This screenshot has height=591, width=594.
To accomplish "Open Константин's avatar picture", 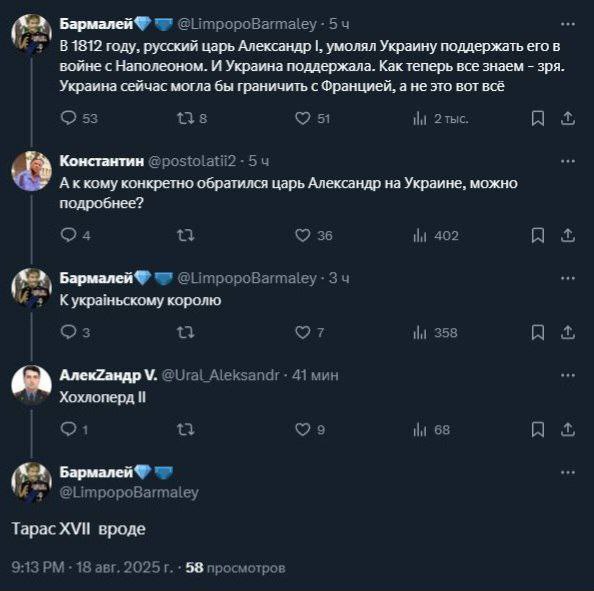I will tap(31, 171).
